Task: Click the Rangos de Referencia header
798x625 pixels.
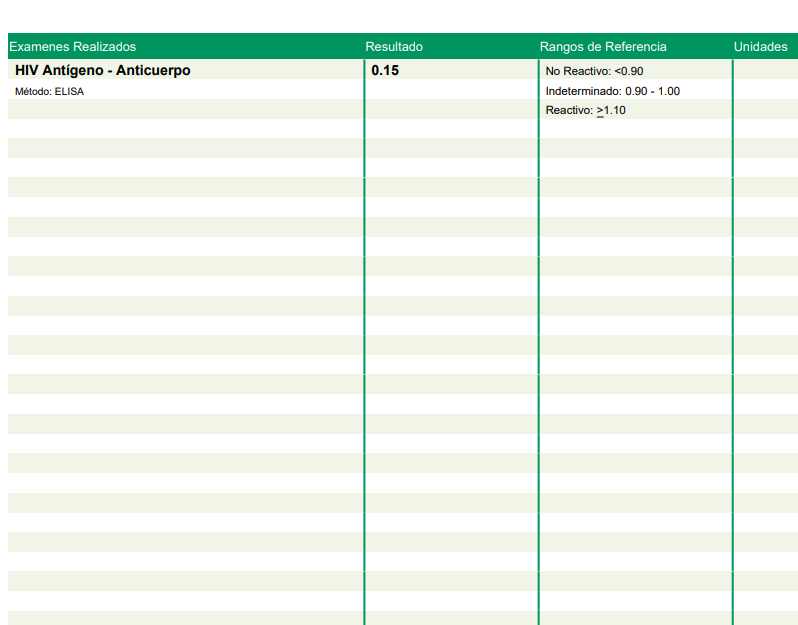Action: (x=603, y=47)
